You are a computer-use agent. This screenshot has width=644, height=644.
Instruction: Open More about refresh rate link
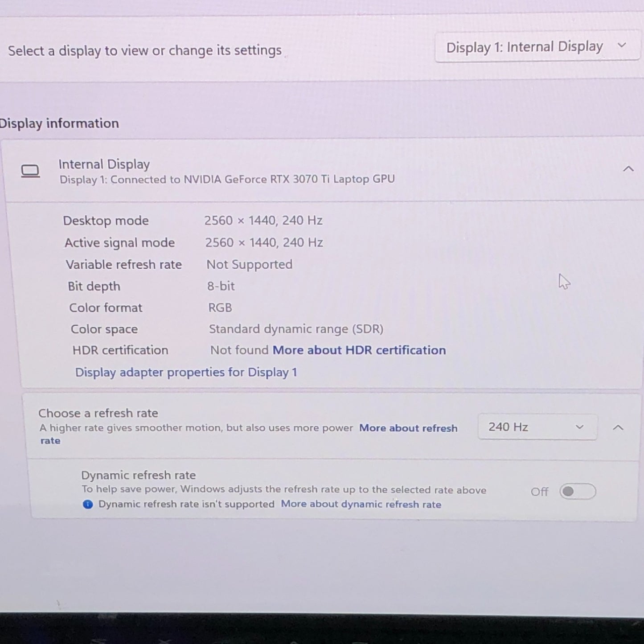(x=408, y=428)
